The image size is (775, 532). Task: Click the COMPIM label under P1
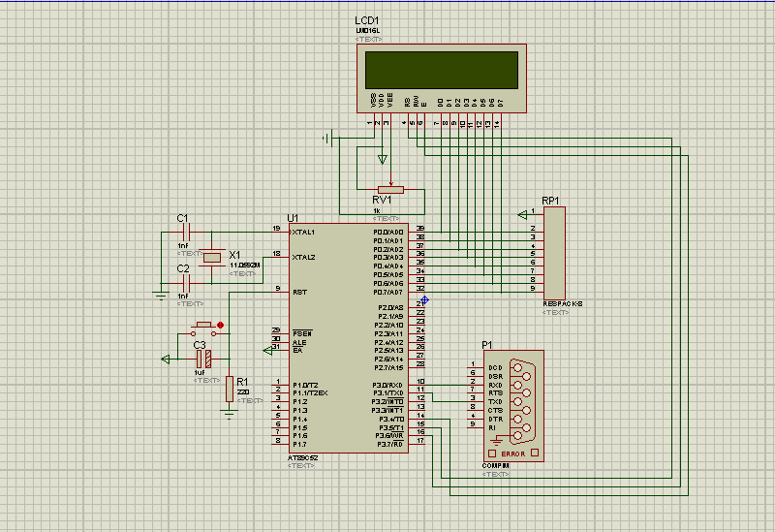tap(496, 465)
